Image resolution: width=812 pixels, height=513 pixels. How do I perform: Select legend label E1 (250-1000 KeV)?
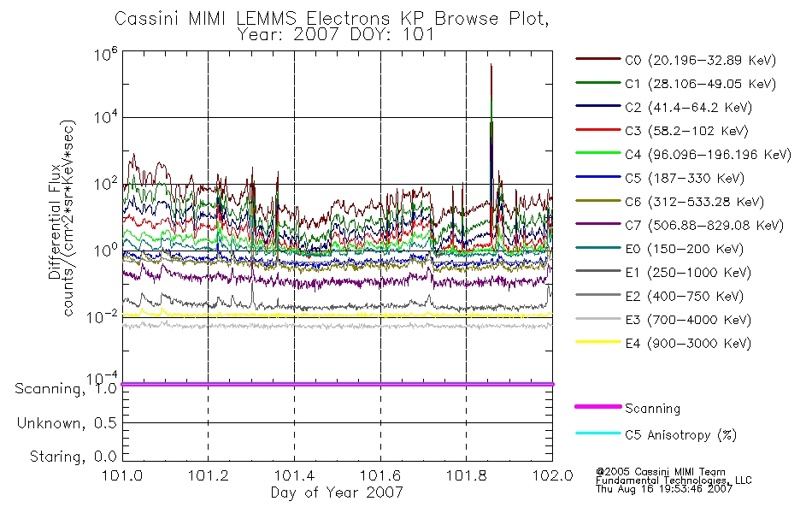click(688, 273)
